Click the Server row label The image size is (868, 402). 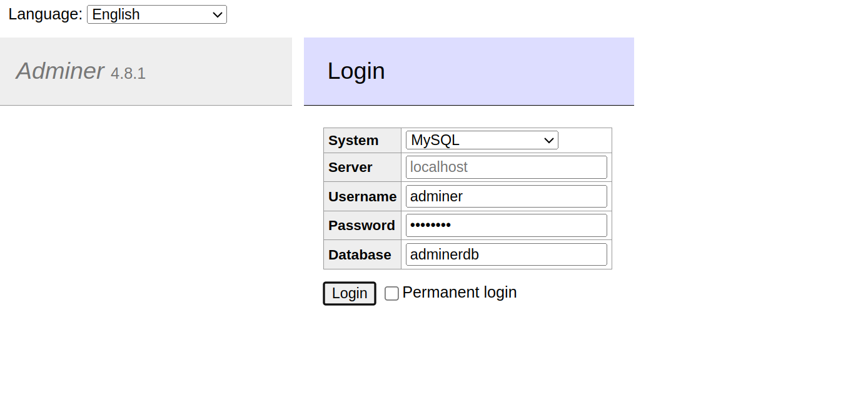point(350,168)
